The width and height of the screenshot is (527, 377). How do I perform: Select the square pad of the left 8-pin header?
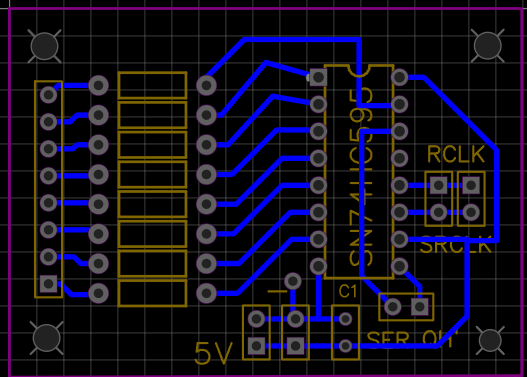pyautogui.click(x=48, y=284)
